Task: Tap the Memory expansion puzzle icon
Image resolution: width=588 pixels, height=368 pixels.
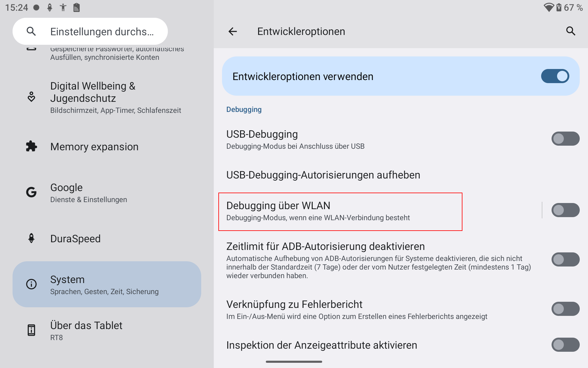Action: click(x=31, y=146)
